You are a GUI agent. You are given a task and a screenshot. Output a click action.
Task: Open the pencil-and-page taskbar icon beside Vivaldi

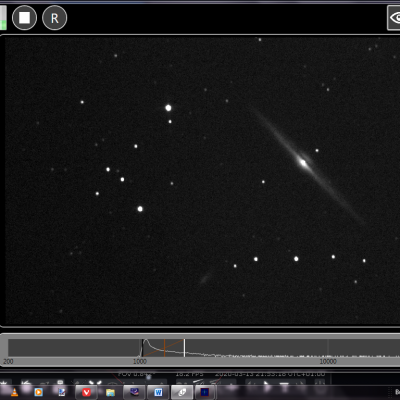coord(62,392)
